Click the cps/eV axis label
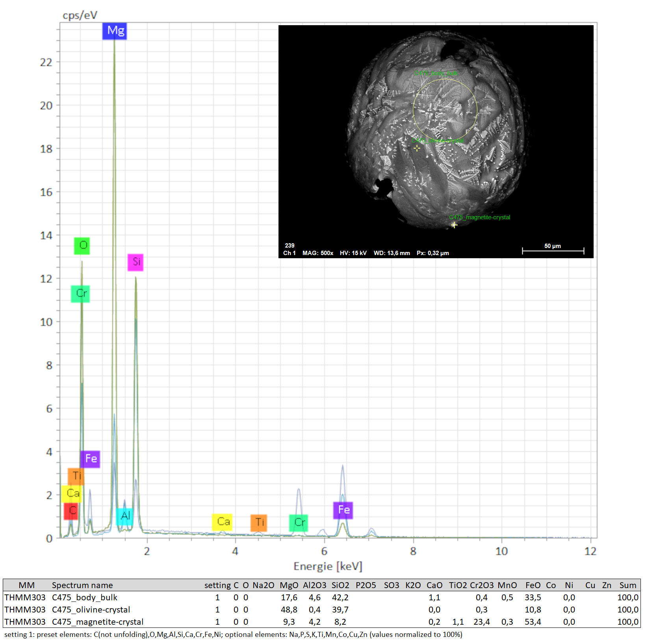The width and height of the screenshot is (646, 644). point(80,15)
